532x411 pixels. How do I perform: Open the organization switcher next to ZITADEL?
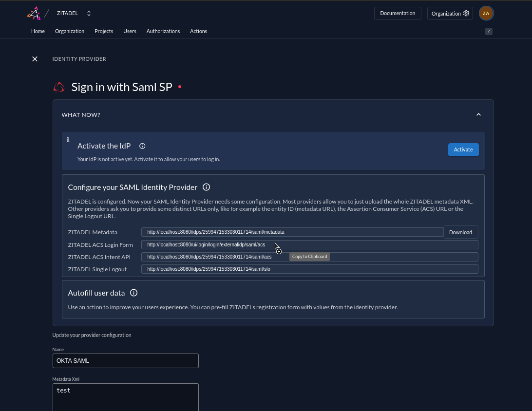(89, 13)
